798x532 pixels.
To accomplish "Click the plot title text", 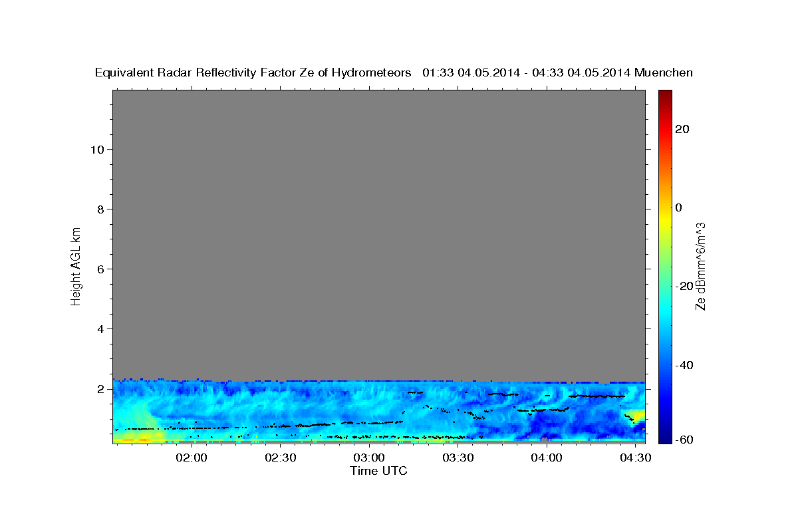I will 394,73.
